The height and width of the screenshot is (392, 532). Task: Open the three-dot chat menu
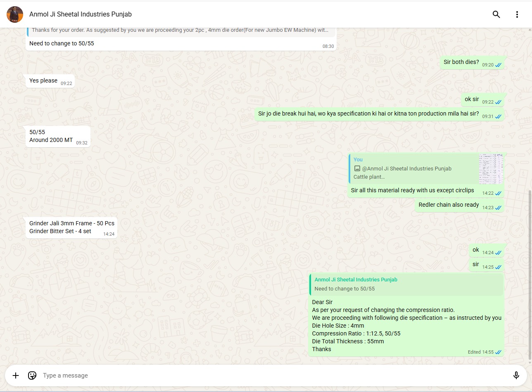[x=517, y=14]
